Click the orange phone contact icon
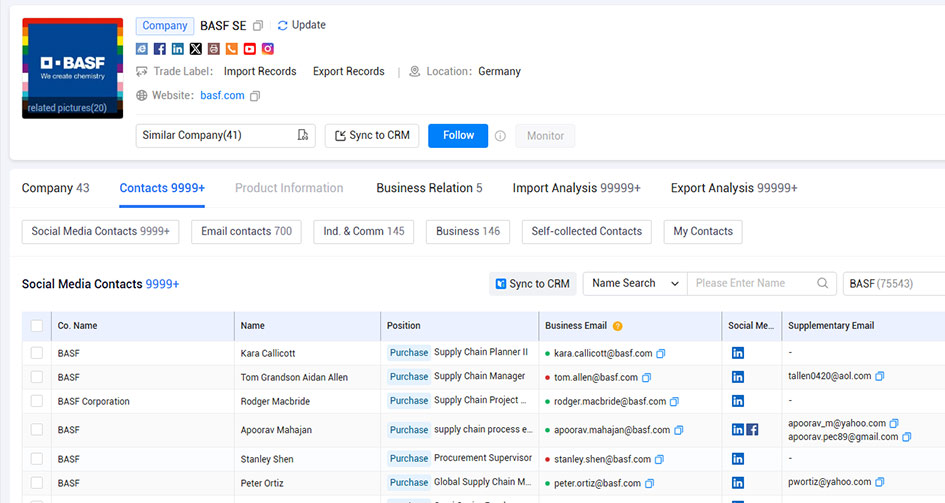Image resolution: width=945 pixels, height=503 pixels. point(231,49)
